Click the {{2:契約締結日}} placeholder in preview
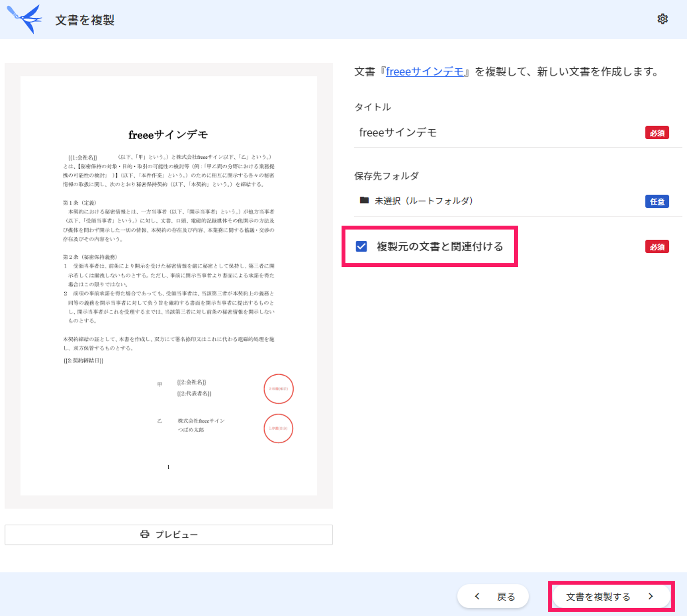Image resolution: width=687 pixels, height=616 pixels. 84,361
